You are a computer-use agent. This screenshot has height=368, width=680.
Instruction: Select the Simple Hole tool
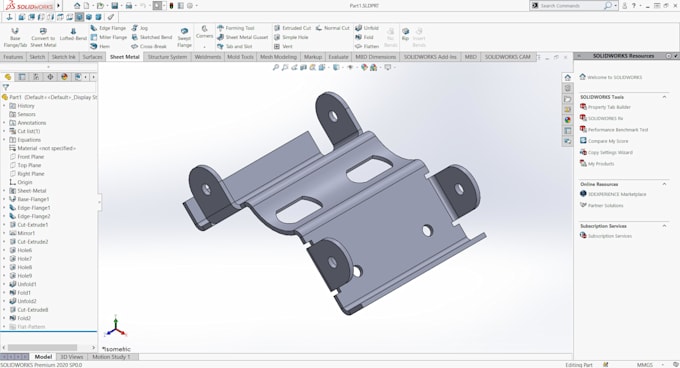tap(291, 37)
